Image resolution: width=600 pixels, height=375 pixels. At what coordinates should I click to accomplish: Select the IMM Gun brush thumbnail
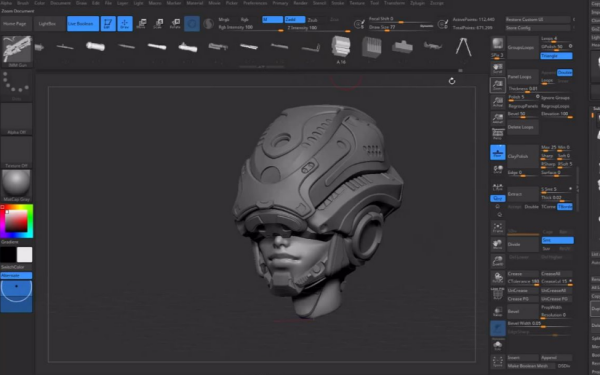(x=17, y=51)
